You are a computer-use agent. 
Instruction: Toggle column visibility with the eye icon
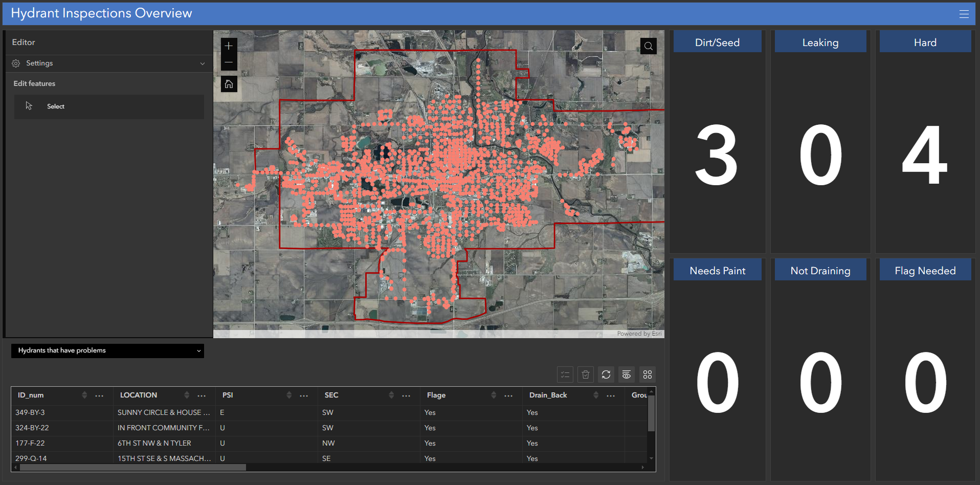[626, 374]
